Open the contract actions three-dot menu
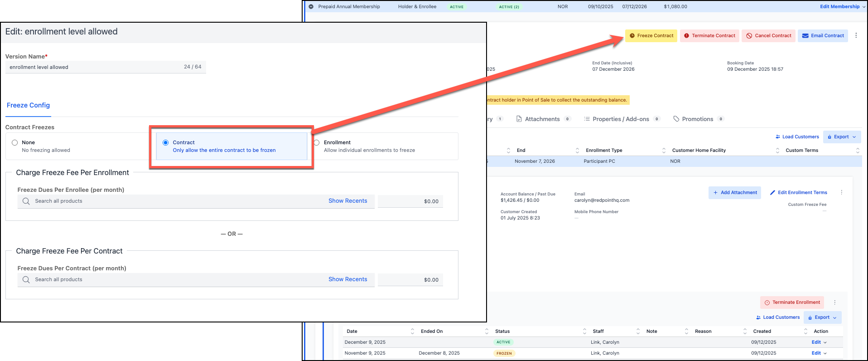The width and height of the screenshot is (868, 361). [x=856, y=35]
